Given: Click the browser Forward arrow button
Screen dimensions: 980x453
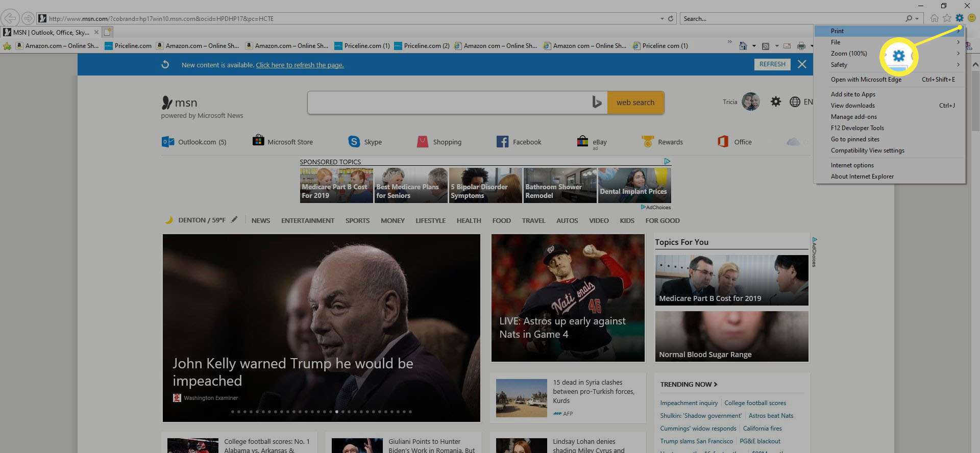Looking at the screenshot, I should 28,18.
